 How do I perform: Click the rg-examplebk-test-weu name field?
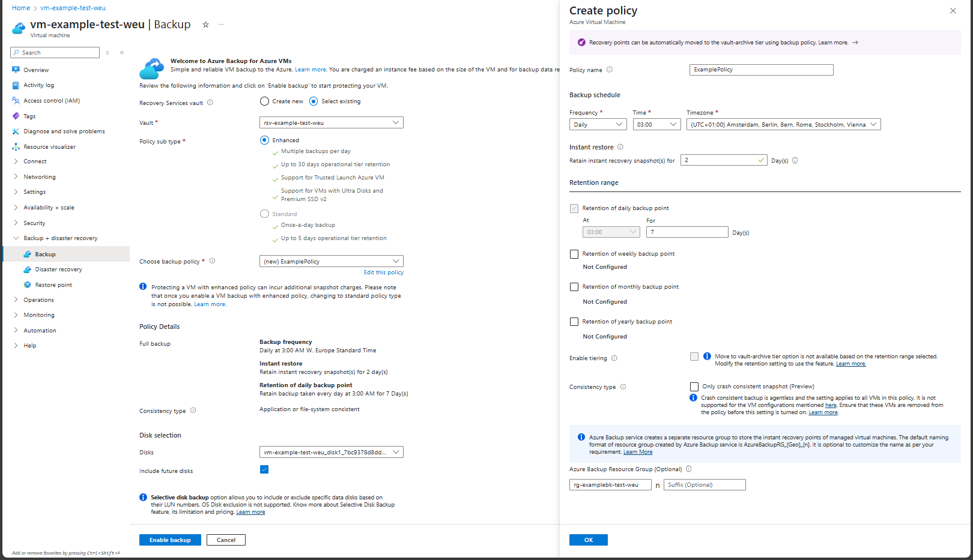click(x=610, y=485)
